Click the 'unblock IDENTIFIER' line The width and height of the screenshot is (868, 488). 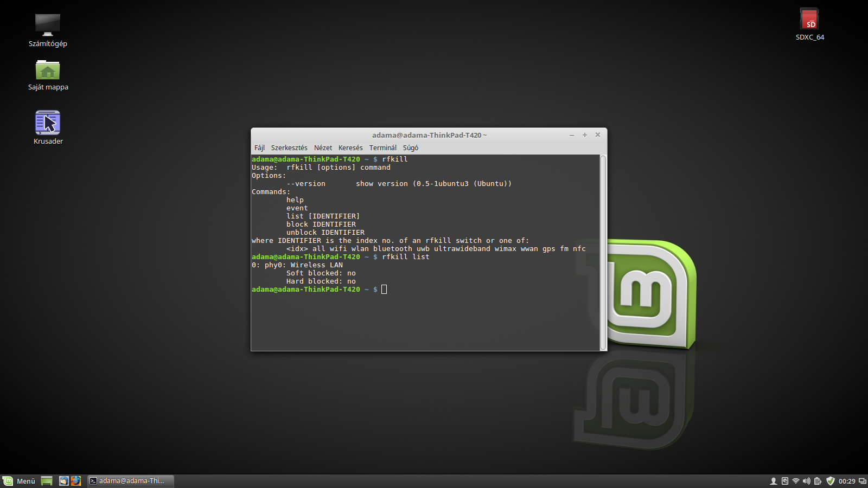(325, 233)
